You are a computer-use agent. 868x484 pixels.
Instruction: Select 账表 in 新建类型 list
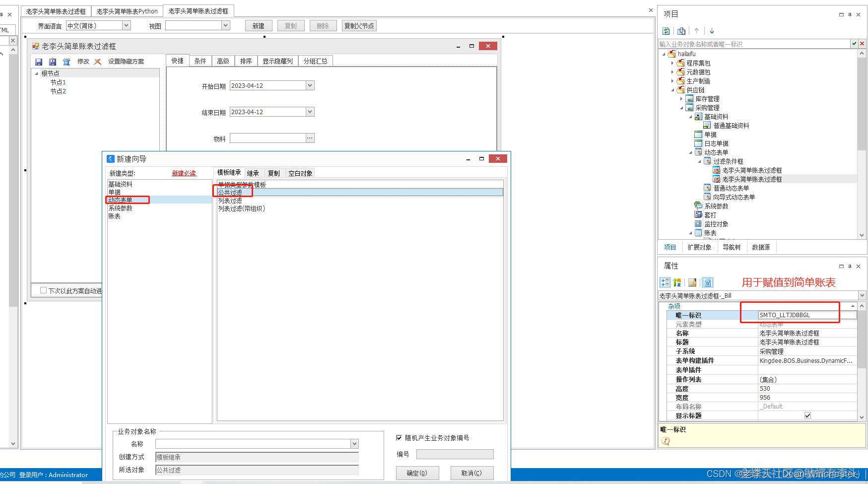click(115, 216)
